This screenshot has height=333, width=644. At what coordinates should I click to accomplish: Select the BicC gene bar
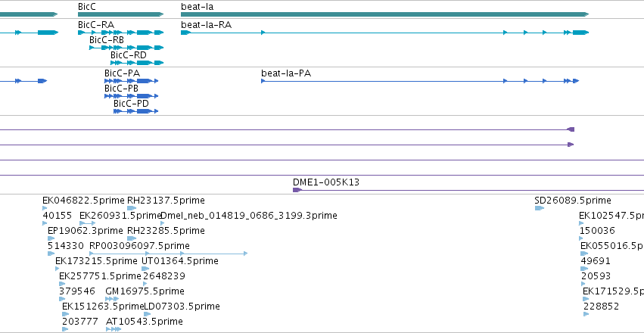[121, 14]
